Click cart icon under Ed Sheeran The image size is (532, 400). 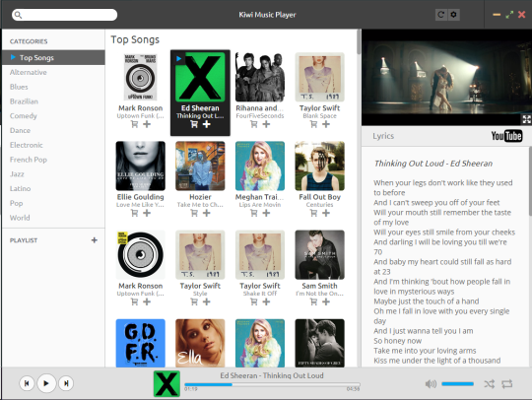coord(194,124)
